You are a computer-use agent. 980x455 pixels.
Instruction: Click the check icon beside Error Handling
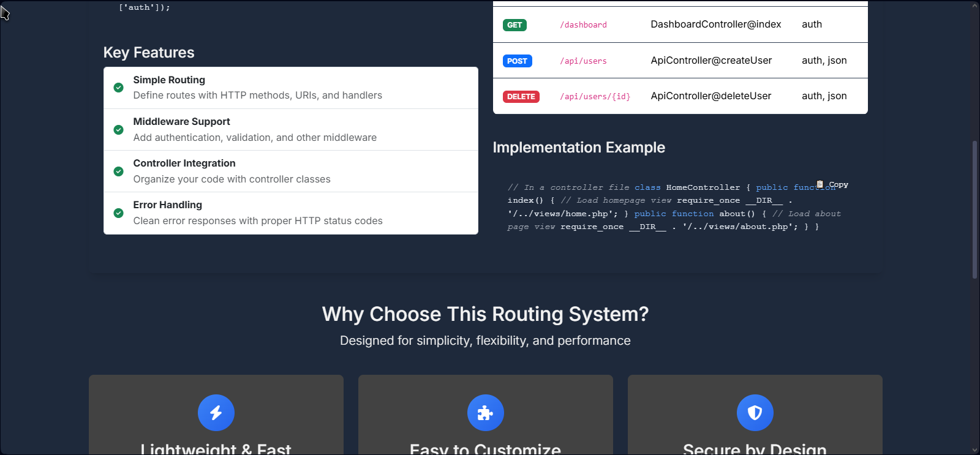(119, 212)
